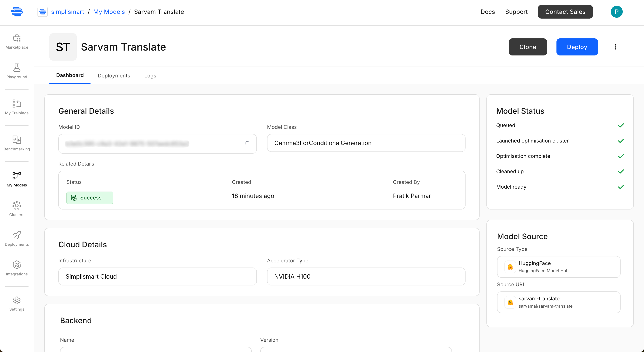Click the Simplismart logo at top left
Viewport: 644px width, 352px height.
tap(17, 12)
